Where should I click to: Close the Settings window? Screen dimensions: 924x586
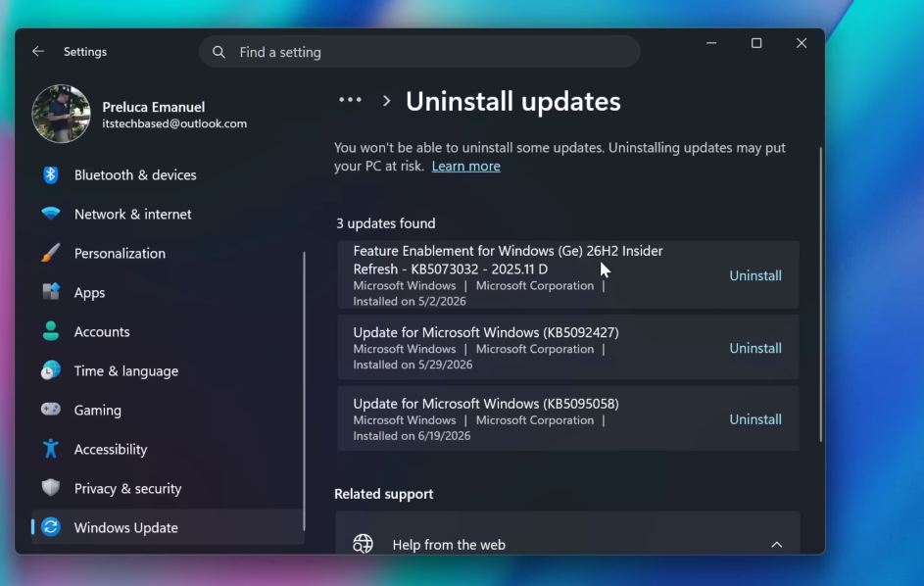[802, 43]
